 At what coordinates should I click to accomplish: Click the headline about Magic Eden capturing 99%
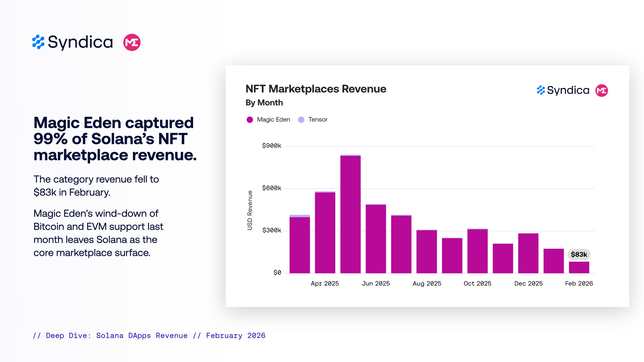[115, 139]
